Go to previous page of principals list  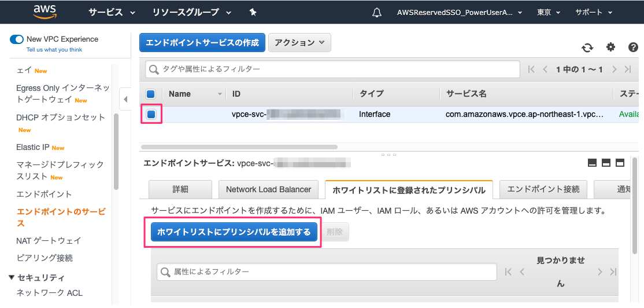coord(521,272)
